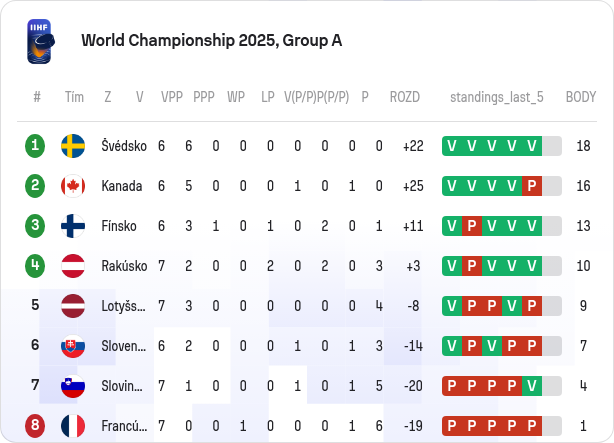Select the red rank 8 badge
614x443 pixels.
[x=35, y=426]
